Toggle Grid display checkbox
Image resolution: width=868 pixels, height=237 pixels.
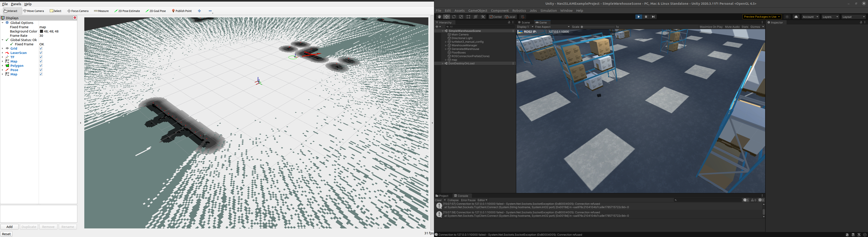pos(41,49)
